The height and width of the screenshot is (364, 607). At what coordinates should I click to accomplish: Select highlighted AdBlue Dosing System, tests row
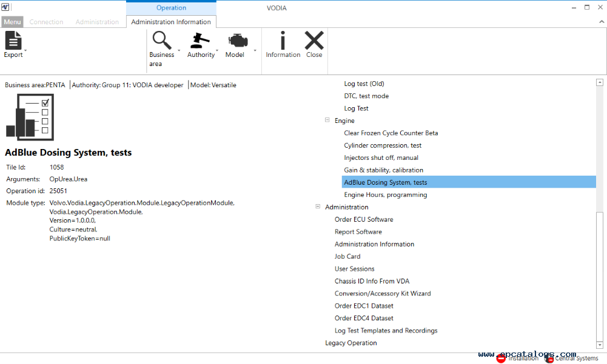click(x=469, y=182)
